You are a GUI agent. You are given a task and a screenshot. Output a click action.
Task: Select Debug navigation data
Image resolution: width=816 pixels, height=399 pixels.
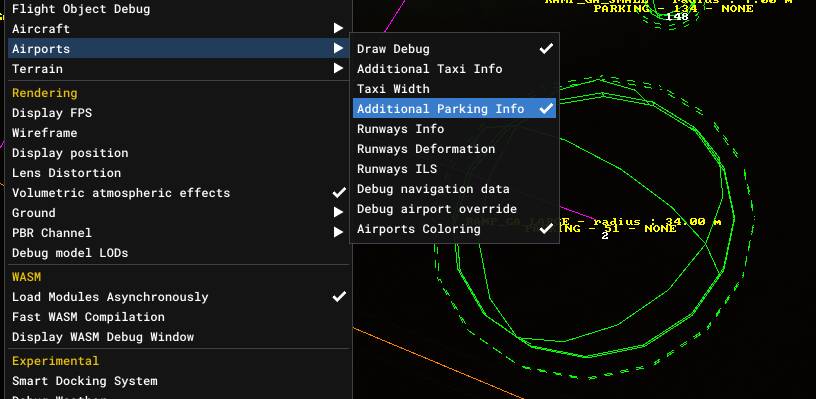coord(454,189)
